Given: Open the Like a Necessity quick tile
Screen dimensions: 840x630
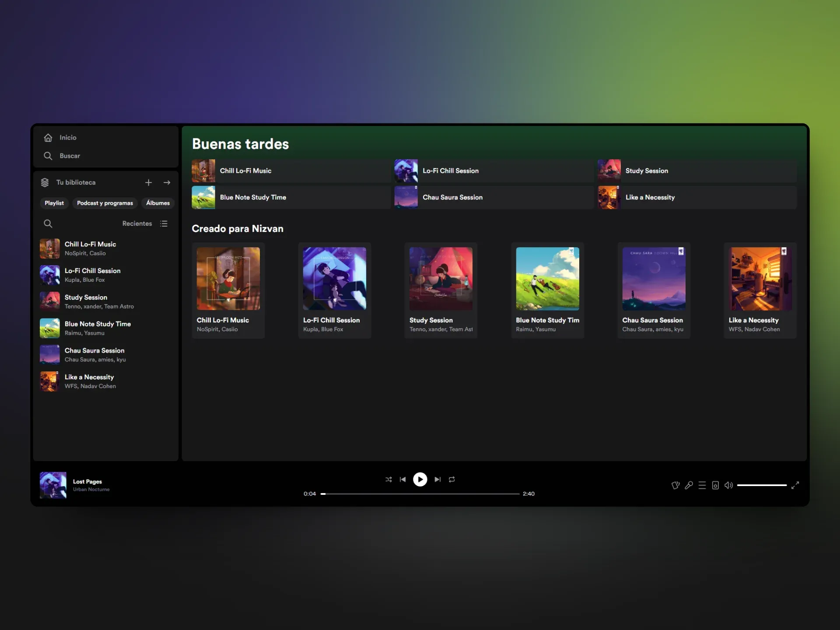Looking at the screenshot, I should [x=697, y=197].
